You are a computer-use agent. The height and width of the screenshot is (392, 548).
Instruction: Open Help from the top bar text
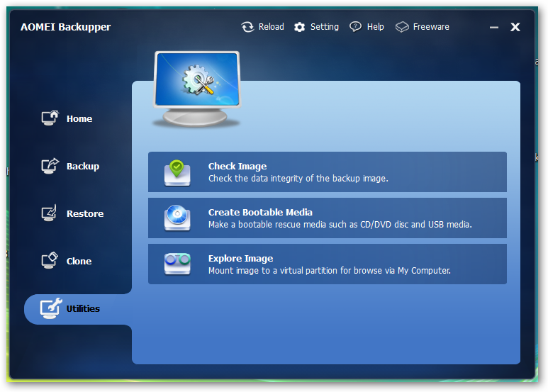(x=375, y=27)
